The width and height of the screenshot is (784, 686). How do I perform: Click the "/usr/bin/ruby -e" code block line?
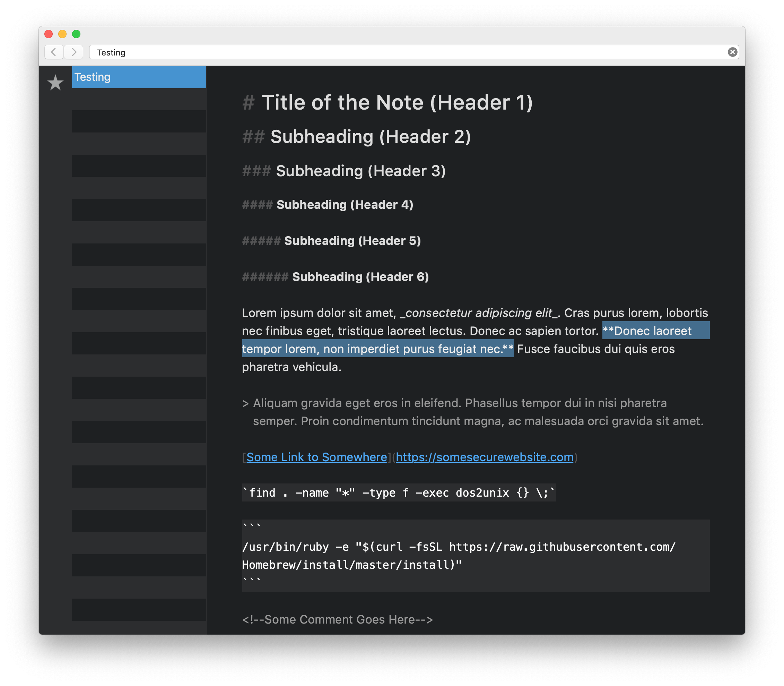pos(459,547)
